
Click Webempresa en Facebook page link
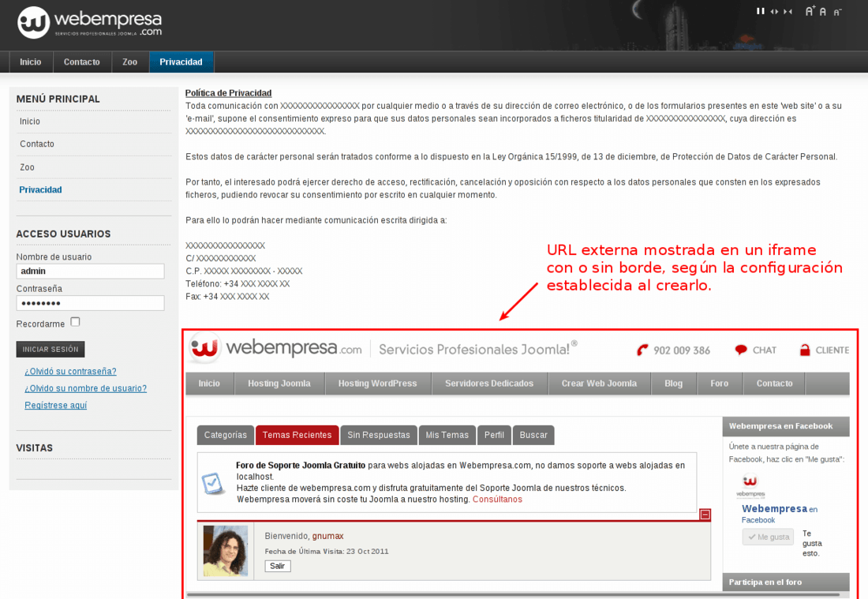pos(780,513)
